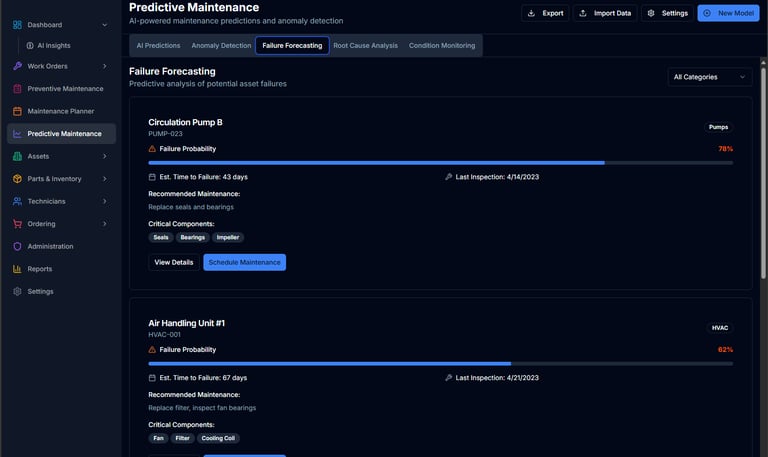Open the Ordering shopping cart icon
This screenshot has width=768, height=457.
point(18,224)
